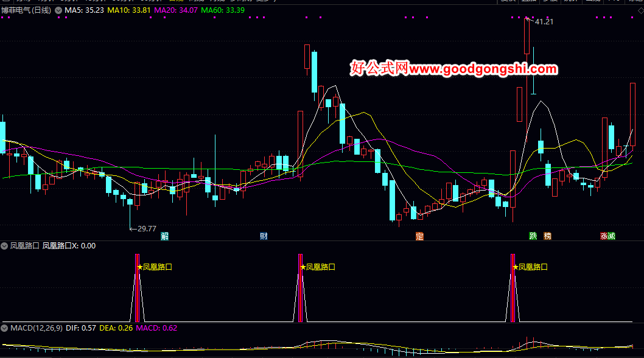Click the 榜 event marker icon
The image size is (644, 358).
point(547,236)
